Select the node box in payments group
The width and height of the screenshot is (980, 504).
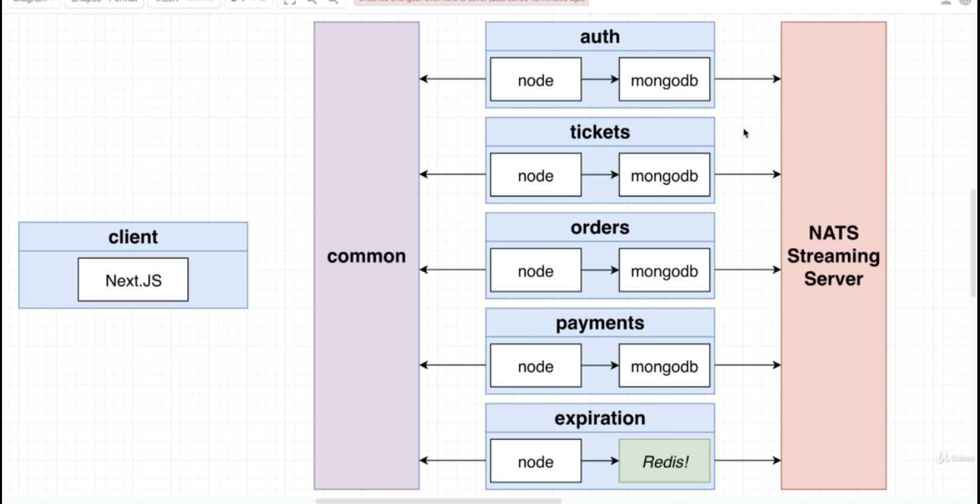535,366
